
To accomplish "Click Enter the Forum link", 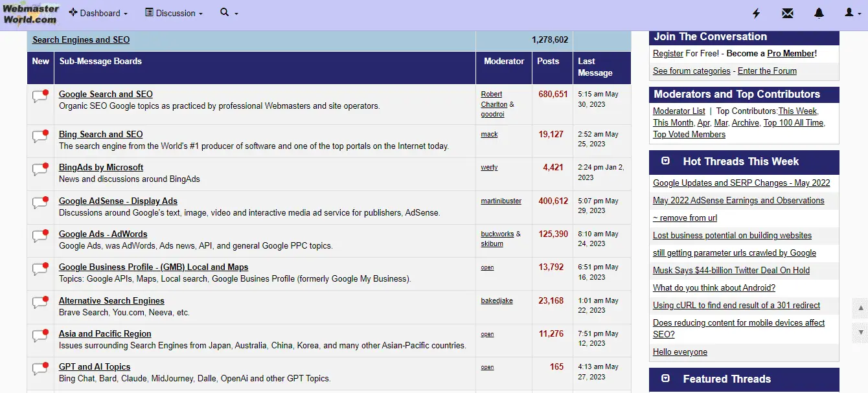I will coord(767,71).
